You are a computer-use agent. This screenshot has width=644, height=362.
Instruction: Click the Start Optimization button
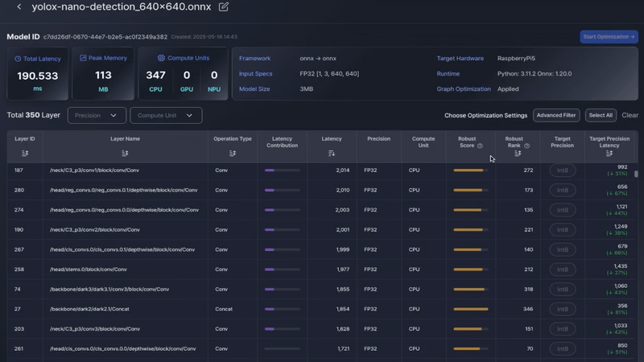pyautogui.click(x=609, y=37)
